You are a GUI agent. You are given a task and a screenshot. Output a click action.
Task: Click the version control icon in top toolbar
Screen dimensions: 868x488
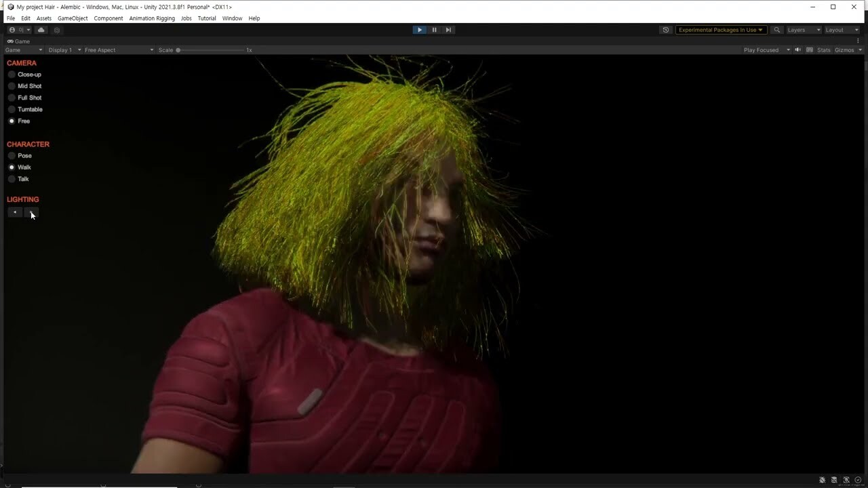click(57, 30)
